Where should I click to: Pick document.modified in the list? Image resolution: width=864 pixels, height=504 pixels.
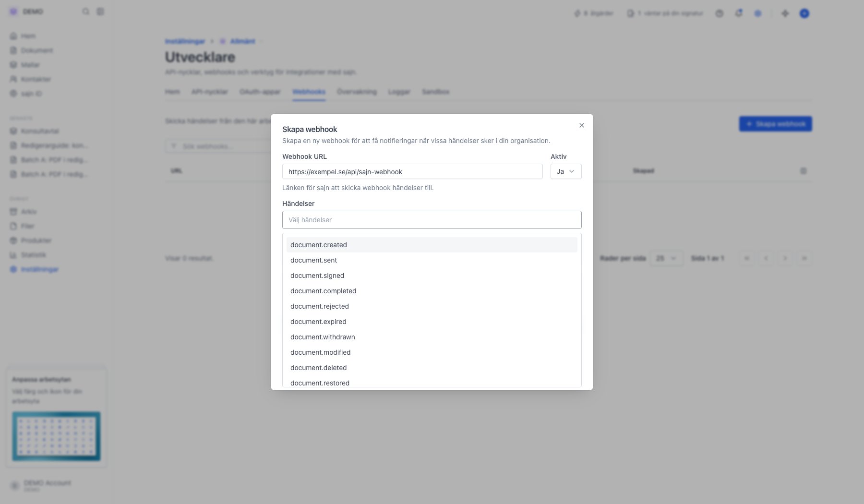tap(432, 352)
